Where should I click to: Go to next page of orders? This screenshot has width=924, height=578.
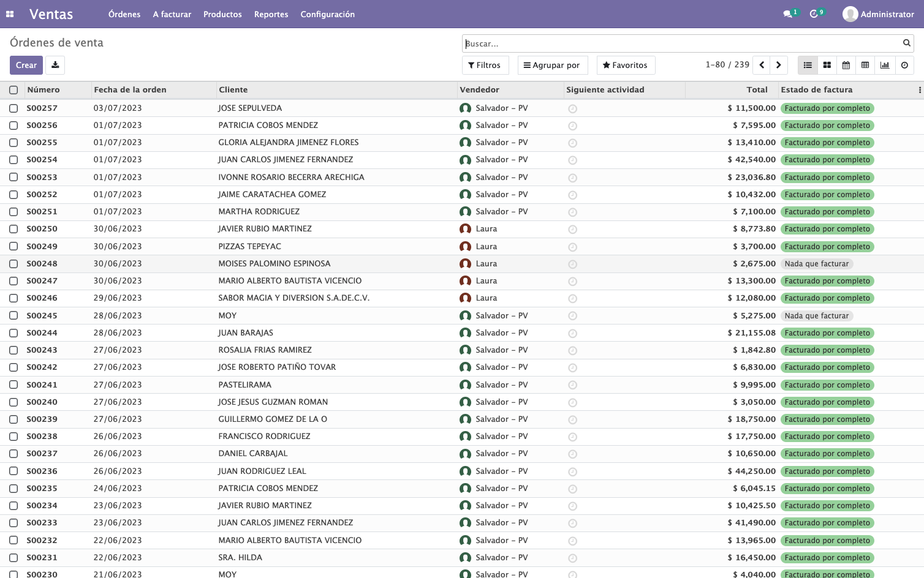click(x=778, y=65)
